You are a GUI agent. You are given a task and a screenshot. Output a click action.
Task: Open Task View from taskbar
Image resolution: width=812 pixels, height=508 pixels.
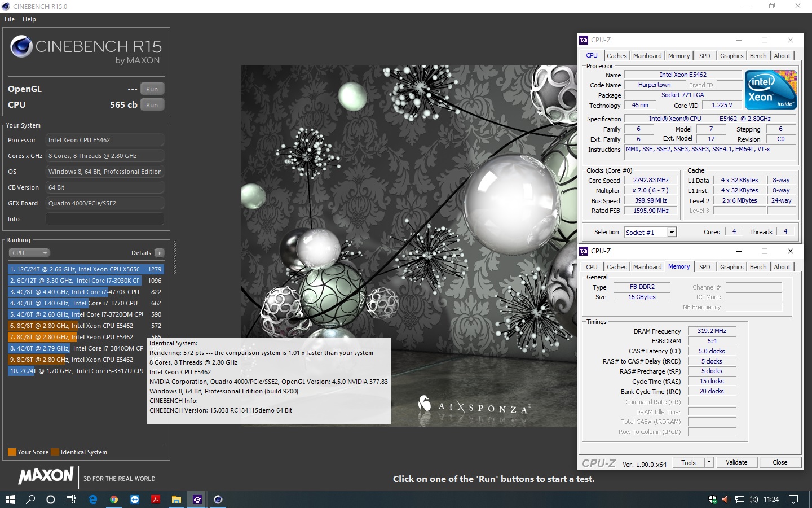71,500
